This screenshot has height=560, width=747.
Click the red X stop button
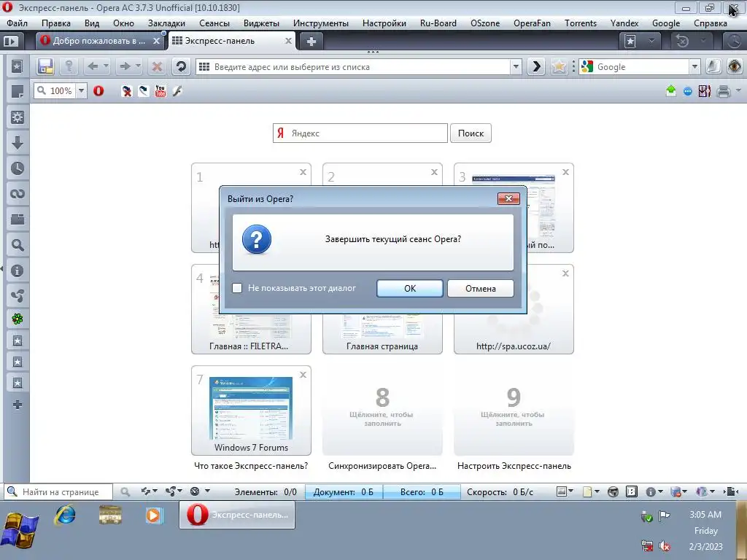[157, 66]
